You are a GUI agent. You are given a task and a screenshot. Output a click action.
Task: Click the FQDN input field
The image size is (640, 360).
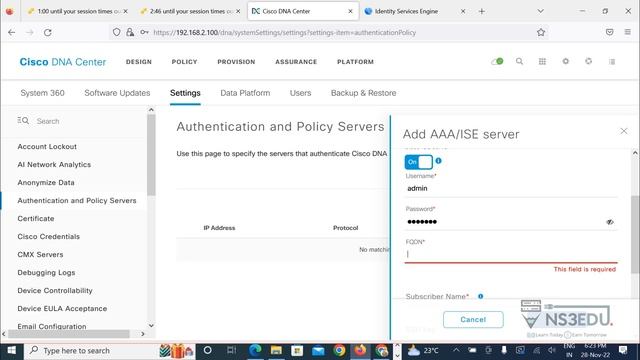(511, 254)
